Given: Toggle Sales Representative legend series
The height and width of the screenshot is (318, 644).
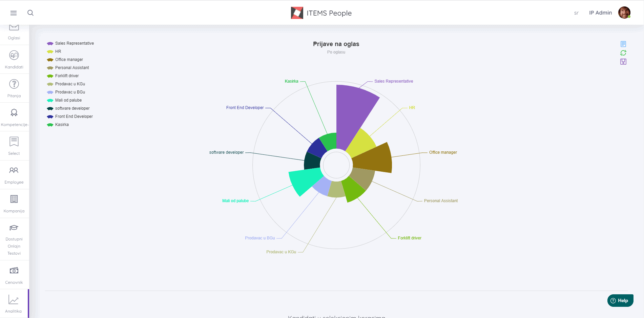Looking at the screenshot, I should (70, 43).
